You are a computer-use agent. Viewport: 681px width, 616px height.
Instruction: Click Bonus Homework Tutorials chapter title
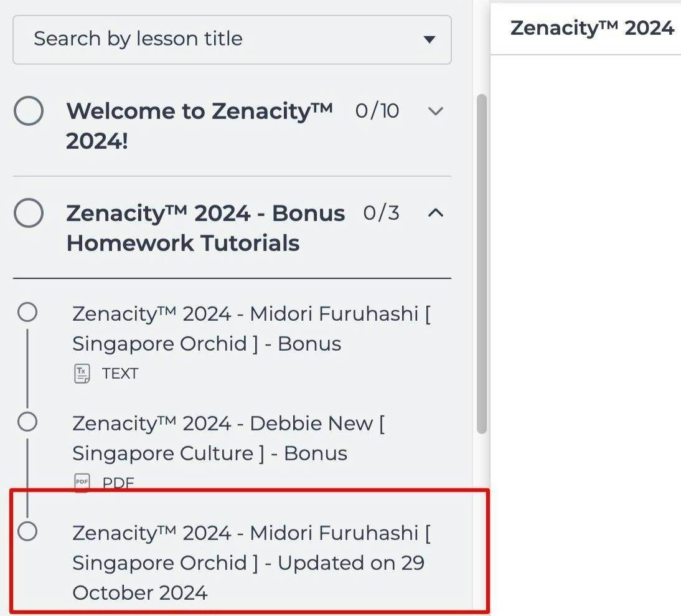pos(205,227)
